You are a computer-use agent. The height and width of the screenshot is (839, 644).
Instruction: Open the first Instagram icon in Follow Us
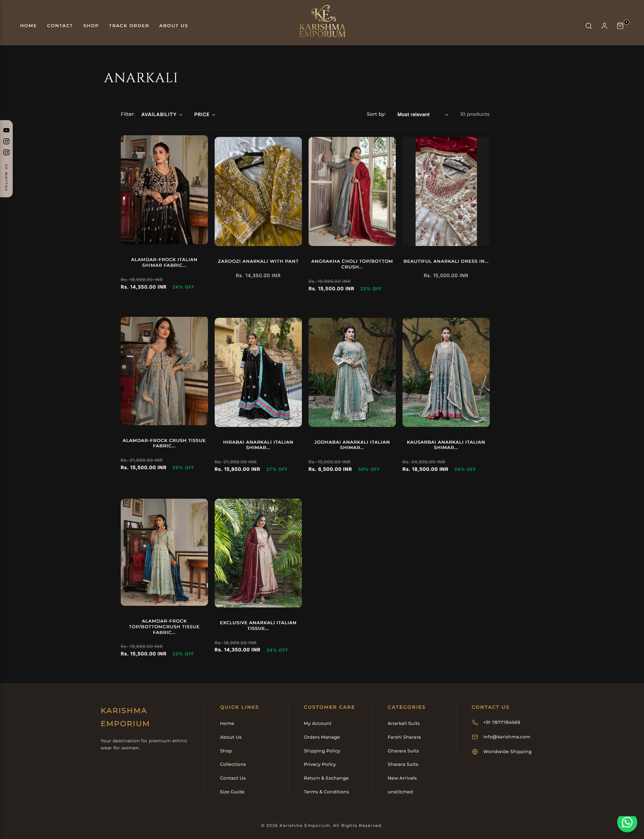coord(6,141)
